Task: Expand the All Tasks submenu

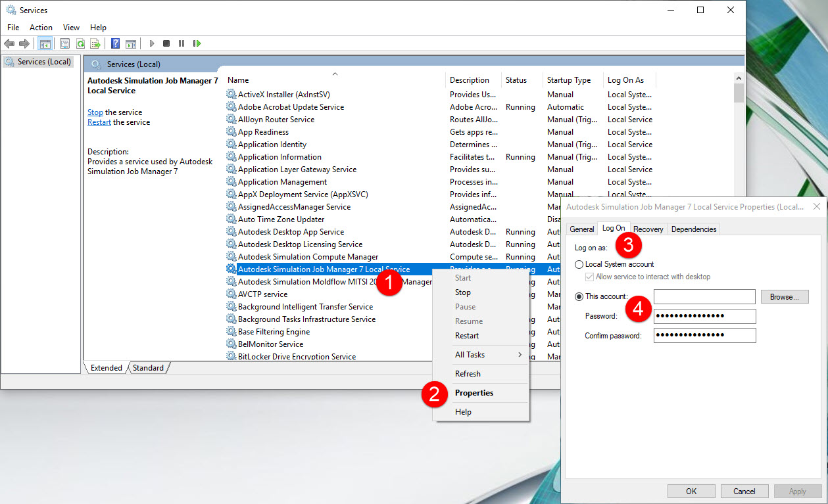Action: click(x=471, y=354)
